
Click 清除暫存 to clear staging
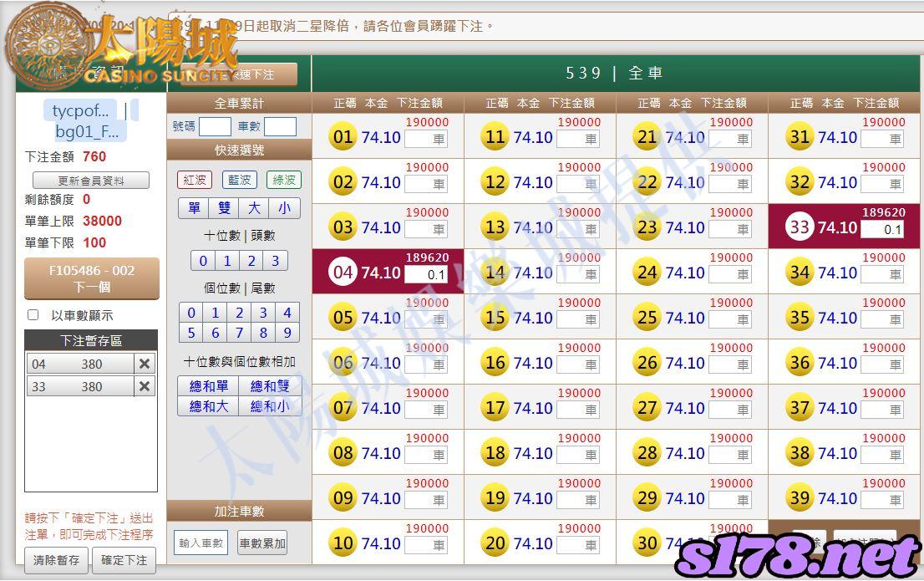(x=56, y=560)
